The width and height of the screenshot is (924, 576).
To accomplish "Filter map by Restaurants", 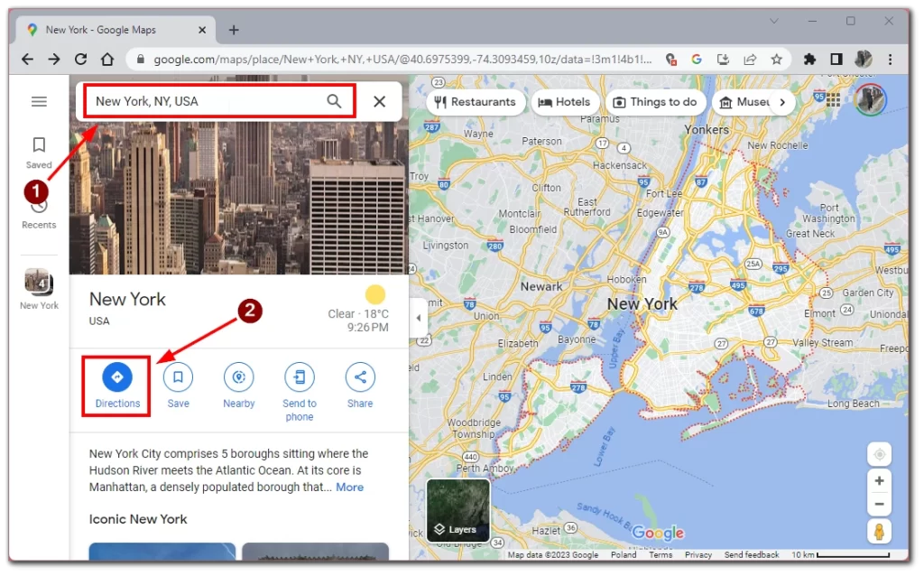I will (x=475, y=102).
